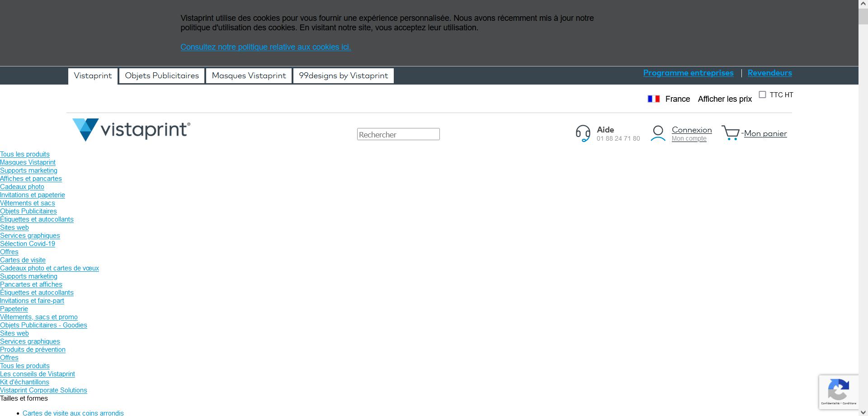This screenshot has height=416, width=868.
Task: Switch to the Masques Vistaprint tab
Action: coord(248,76)
